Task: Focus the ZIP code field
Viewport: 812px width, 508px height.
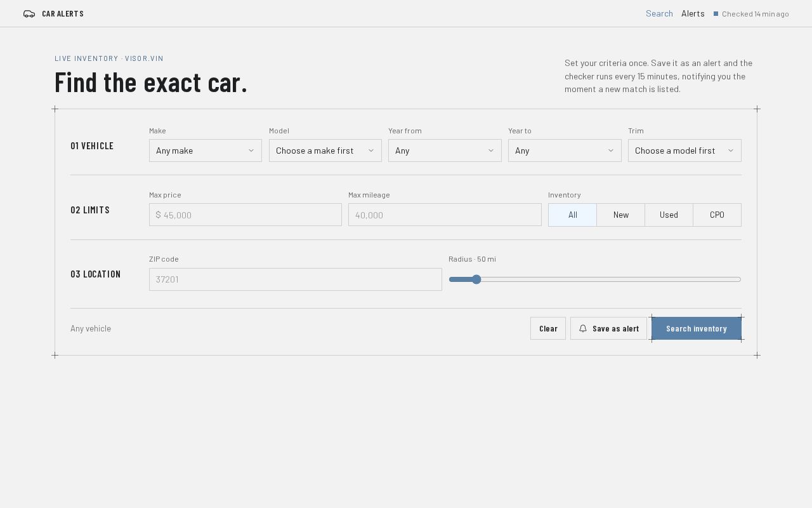Action: 296,279
